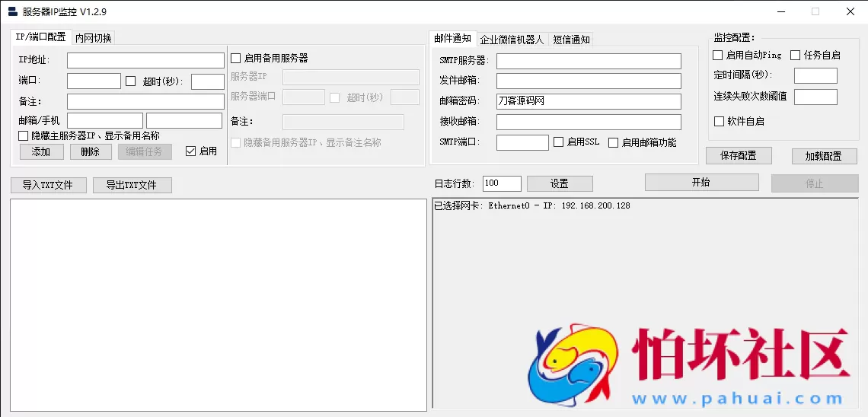Enable 启用备用服务器 checkbox
The height and width of the screenshot is (417, 868).
pyautogui.click(x=235, y=58)
